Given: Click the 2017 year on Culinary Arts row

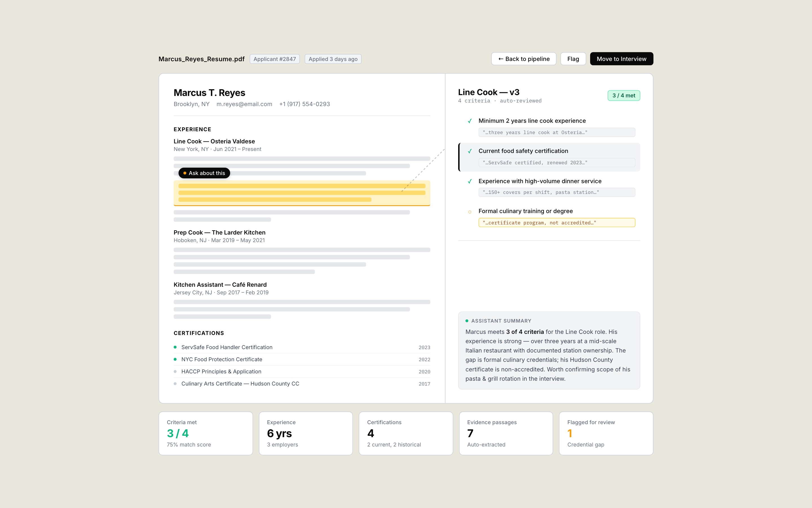Looking at the screenshot, I should pyautogui.click(x=424, y=384).
